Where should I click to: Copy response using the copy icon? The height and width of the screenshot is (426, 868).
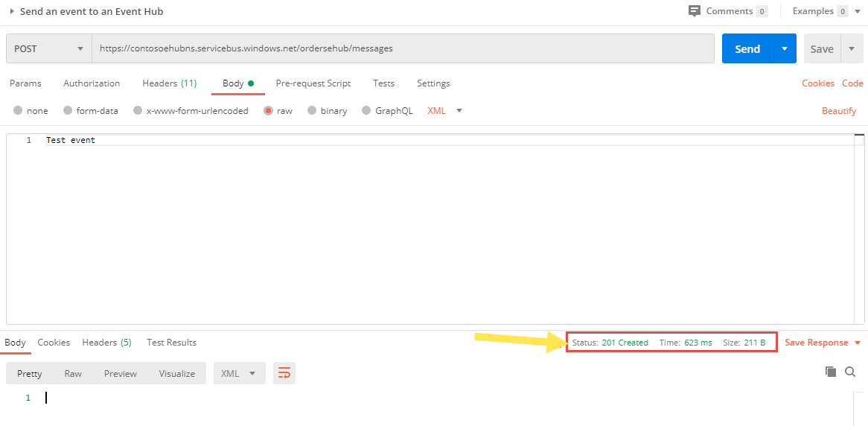tap(830, 372)
